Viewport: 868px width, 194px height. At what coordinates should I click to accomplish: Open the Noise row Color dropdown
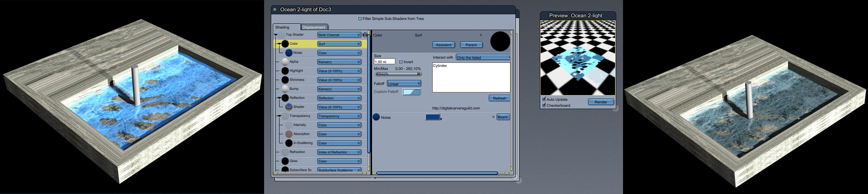(x=339, y=53)
